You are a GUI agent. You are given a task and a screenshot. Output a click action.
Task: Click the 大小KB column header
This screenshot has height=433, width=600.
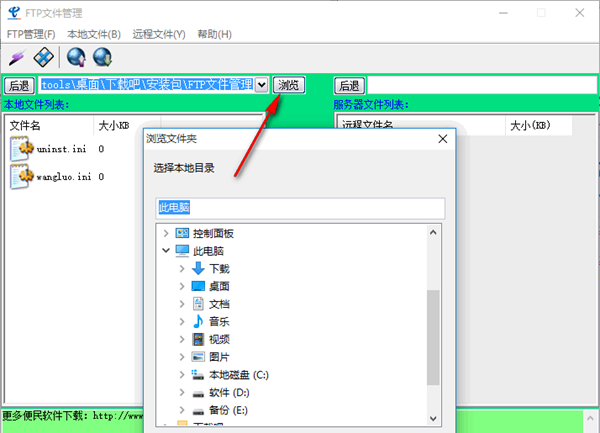coord(127,125)
